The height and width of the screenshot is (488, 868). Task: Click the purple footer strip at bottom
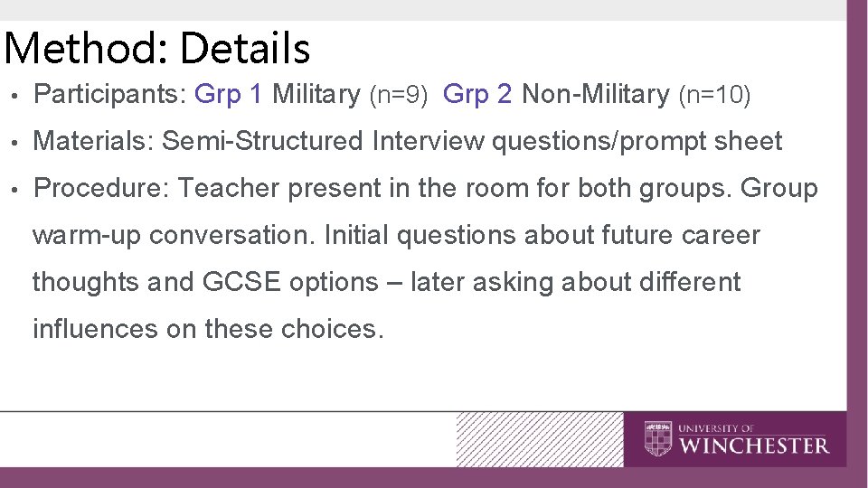(434, 477)
